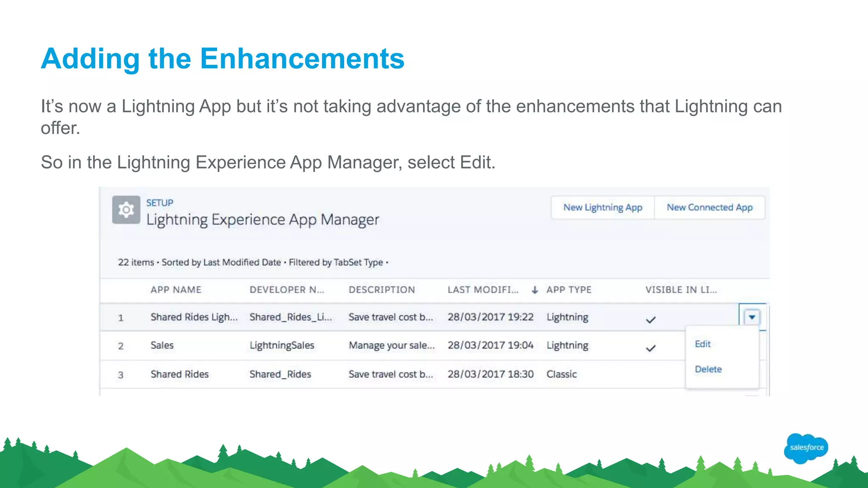This screenshot has width=868, height=488.
Task: Click the LightningSales developer name cell
Action: 282,345
